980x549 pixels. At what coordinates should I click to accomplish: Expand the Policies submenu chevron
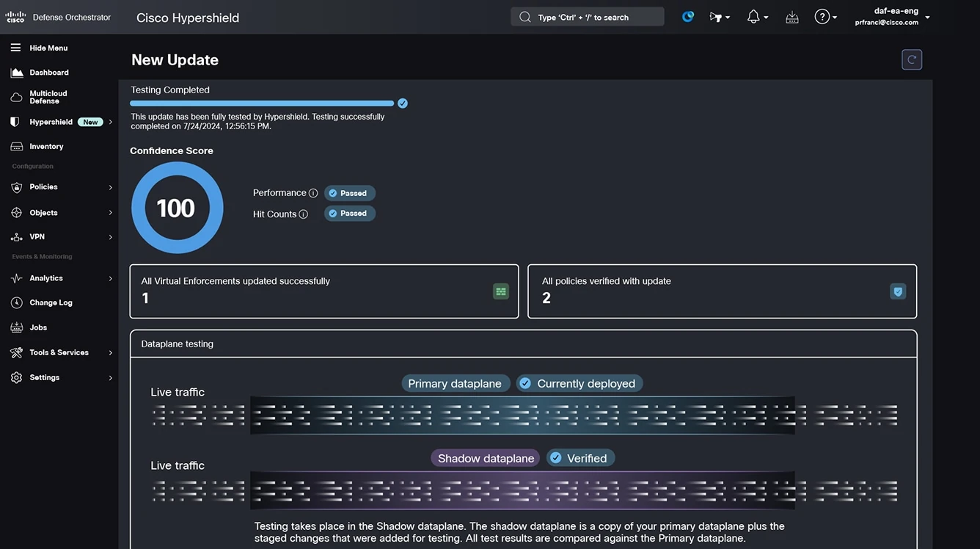click(x=111, y=187)
